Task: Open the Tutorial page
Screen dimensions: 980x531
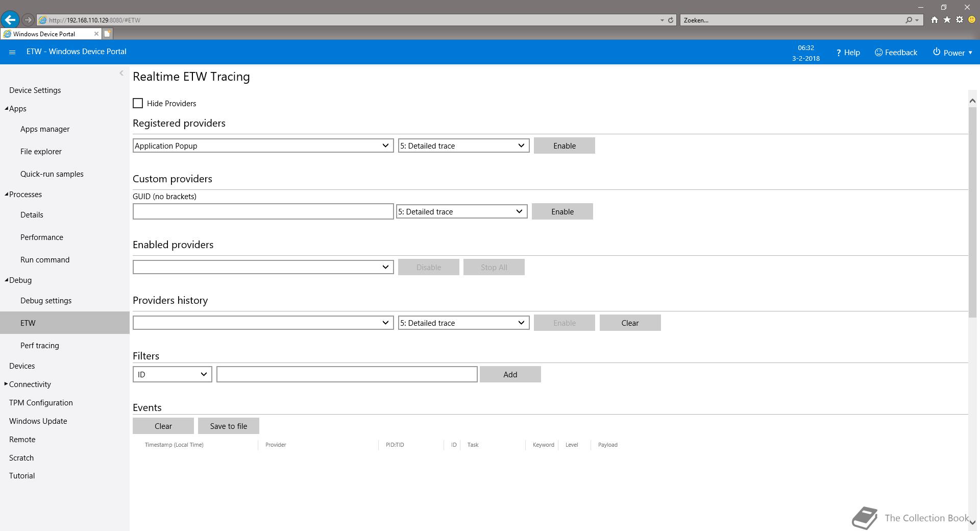Action: coord(22,476)
